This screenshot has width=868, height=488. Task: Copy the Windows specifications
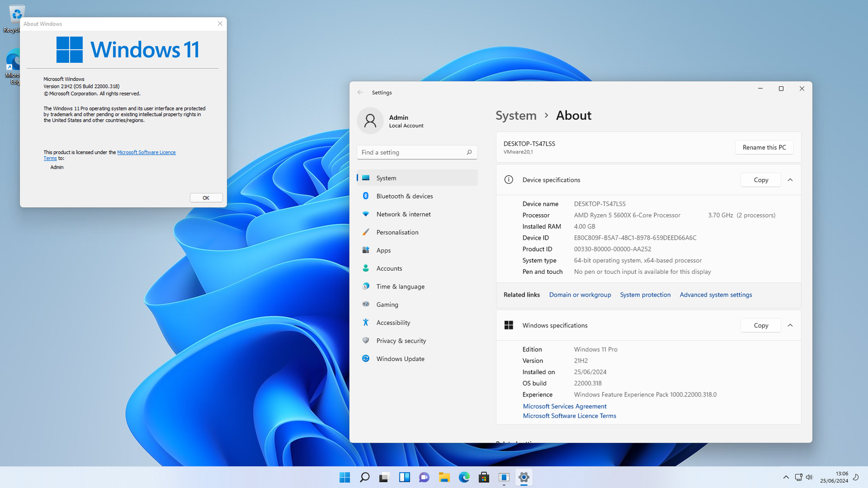(x=761, y=325)
